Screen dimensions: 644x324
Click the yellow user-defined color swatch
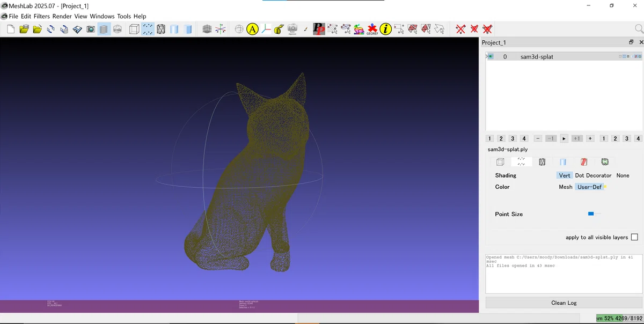tap(605, 187)
